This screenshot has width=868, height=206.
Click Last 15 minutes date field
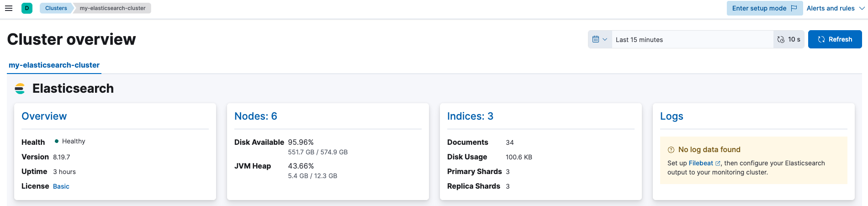coord(693,39)
